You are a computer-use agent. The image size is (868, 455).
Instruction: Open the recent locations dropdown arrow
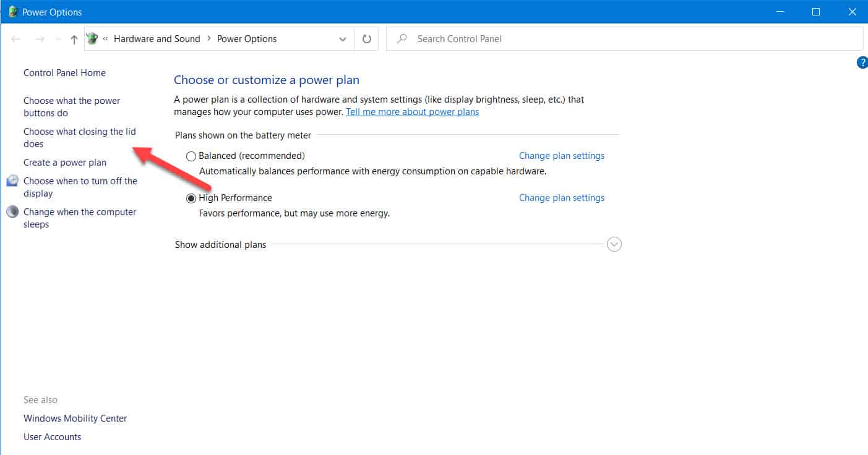pos(58,39)
